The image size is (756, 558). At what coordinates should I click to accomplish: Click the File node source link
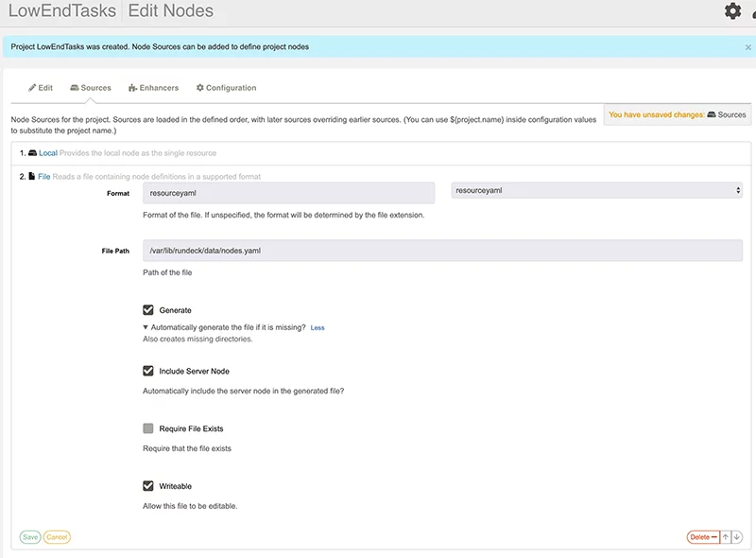pyautogui.click(x=43, y=177)
